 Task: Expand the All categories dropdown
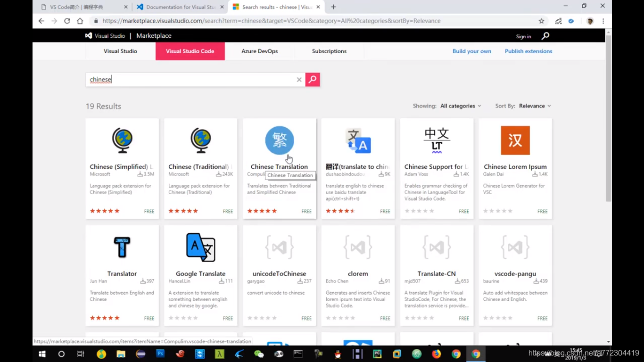pyautogui.click(x=461, y=106)
